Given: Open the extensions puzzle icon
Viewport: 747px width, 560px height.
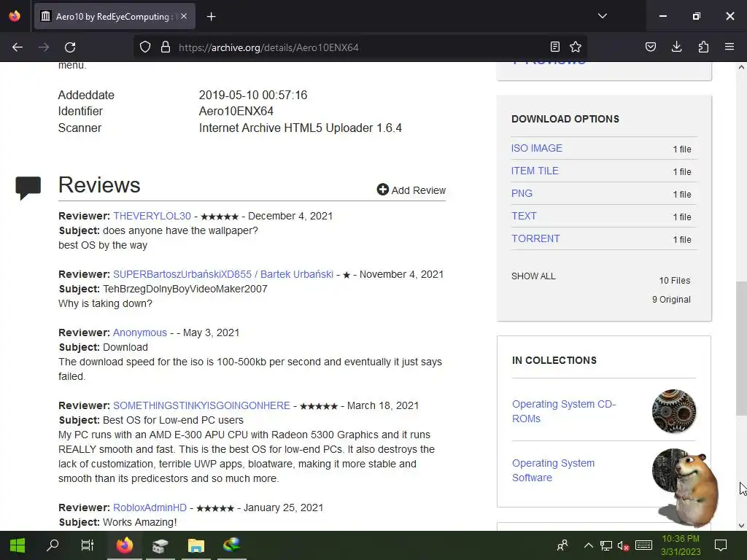Looking at the screenshot, I should point(703,47).
